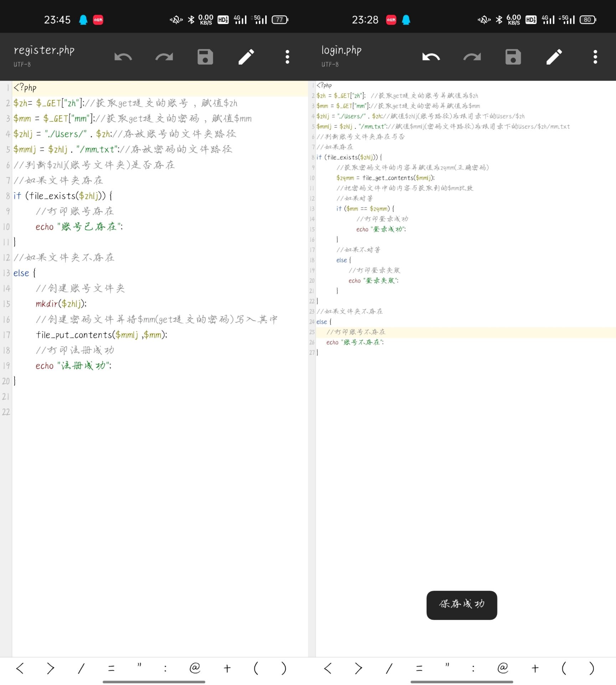Open three-dot overflow menu for login.php
This screenshot has height=685, width=616.
[x=595, y=57]
